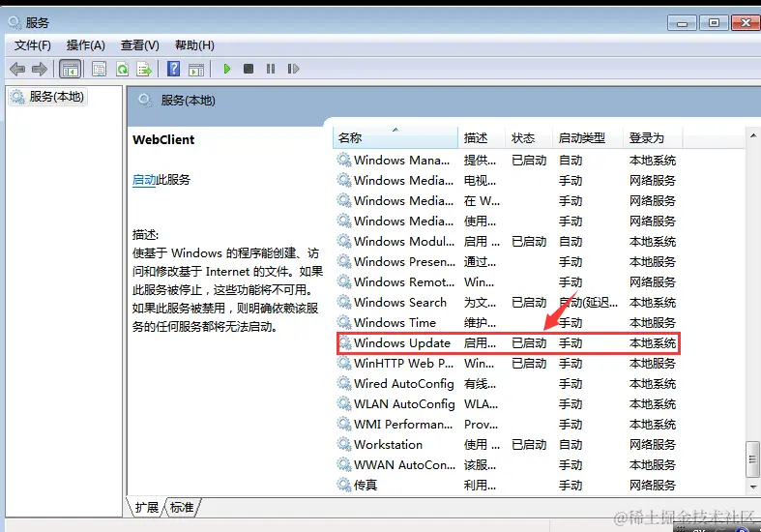Sort by the 状态 column header
761x532 pixels.
529,138
